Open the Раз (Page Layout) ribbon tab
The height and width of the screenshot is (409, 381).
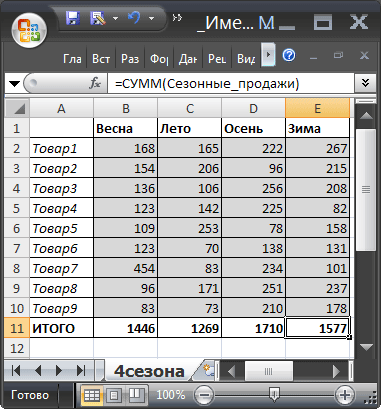(x=130, y=59)
